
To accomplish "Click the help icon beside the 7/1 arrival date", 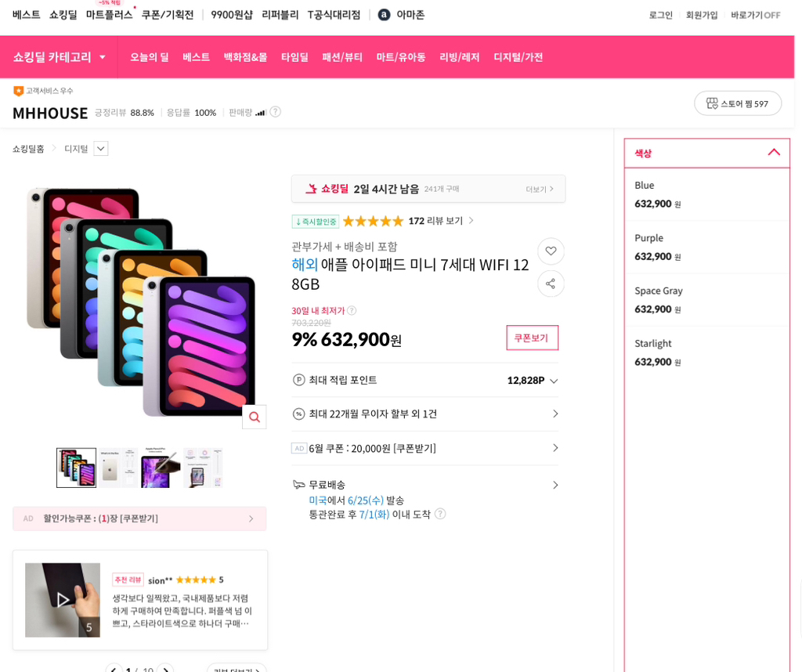I will [440, 515].
